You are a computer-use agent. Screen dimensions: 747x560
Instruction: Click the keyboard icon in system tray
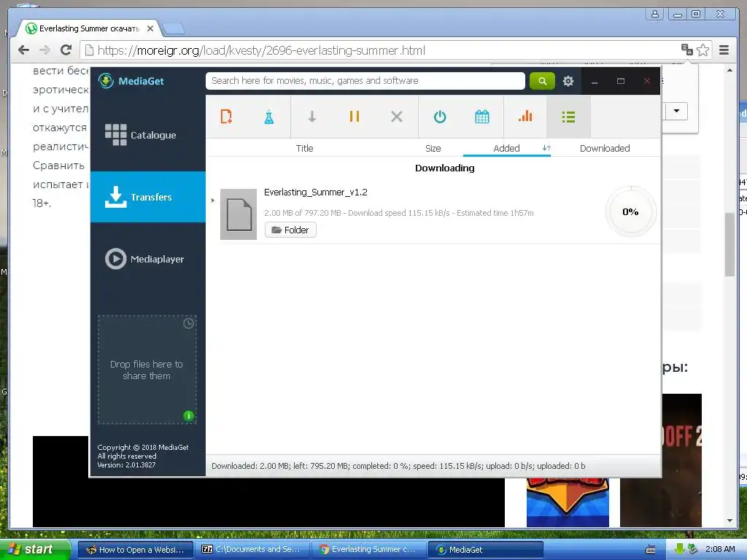[x=650, y=550]
